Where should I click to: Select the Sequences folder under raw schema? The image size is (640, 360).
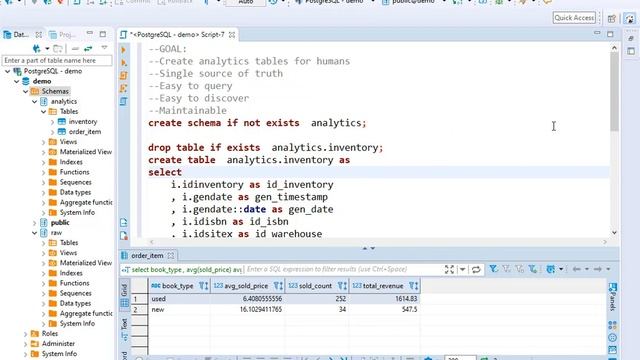click(75, 293)
